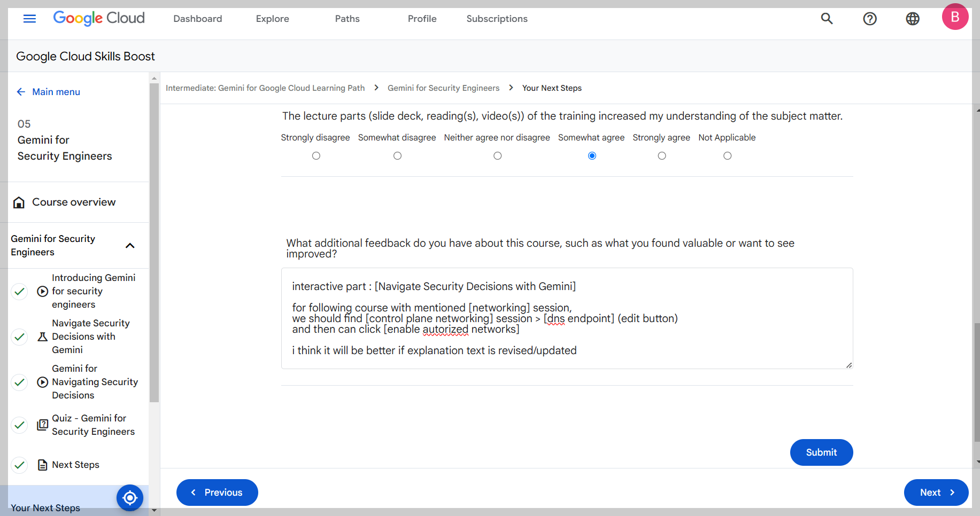Open the search magnifier icon
Screen dimensions: 980x516
[x=827, y=19]
